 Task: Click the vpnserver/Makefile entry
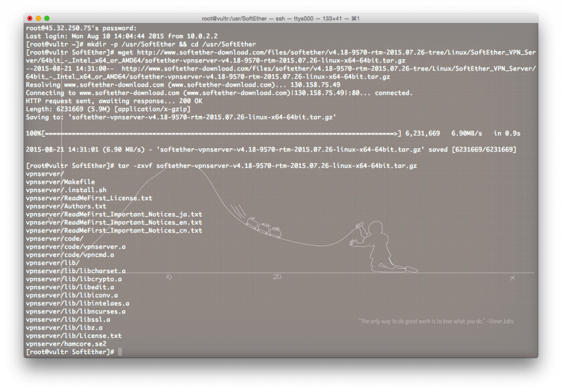click(x=60, y=182)
